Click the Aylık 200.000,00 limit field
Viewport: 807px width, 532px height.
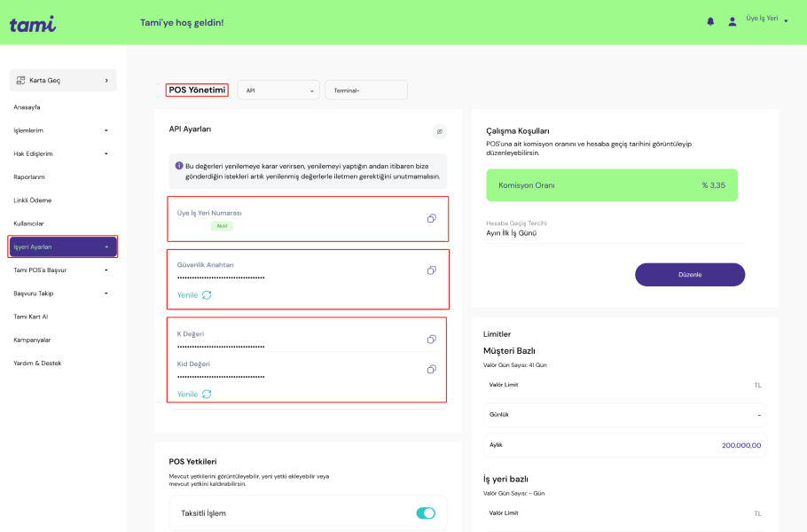click(x=625, y=446)
